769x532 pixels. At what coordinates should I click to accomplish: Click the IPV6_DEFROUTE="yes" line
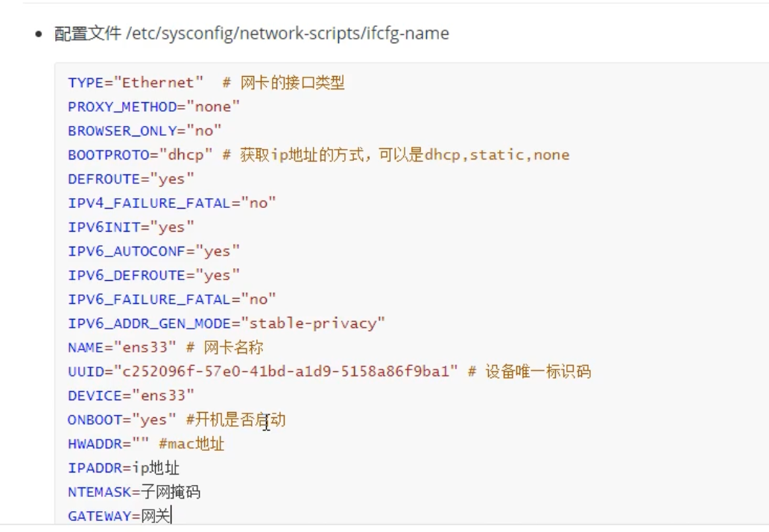pyautogui.click(x=154, y=275)
